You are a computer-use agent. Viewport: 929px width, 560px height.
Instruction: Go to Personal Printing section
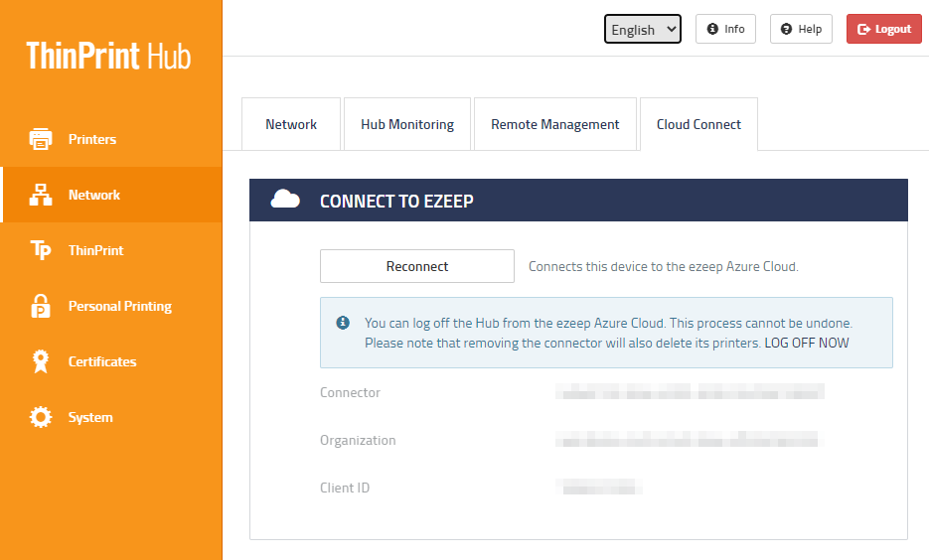click(111, 306)
